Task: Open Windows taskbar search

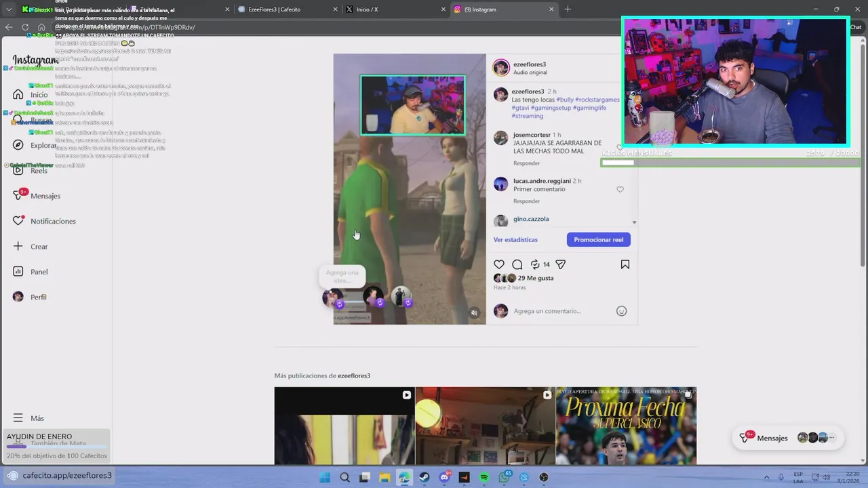Action: tap(344, 477)
